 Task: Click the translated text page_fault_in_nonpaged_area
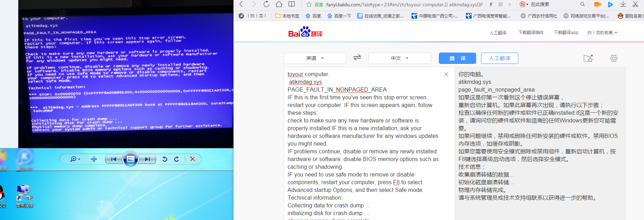pyautogui.click(x=497, y=90)
